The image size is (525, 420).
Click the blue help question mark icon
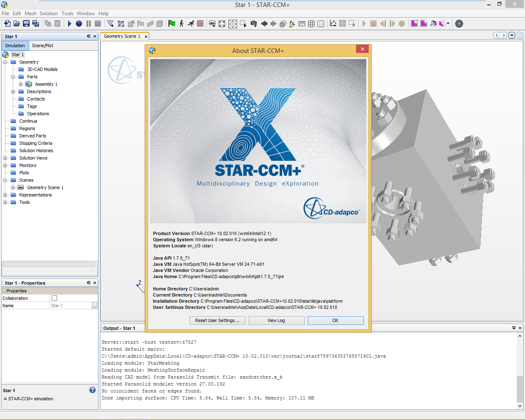pyautogui.click(x=92, y=390)
